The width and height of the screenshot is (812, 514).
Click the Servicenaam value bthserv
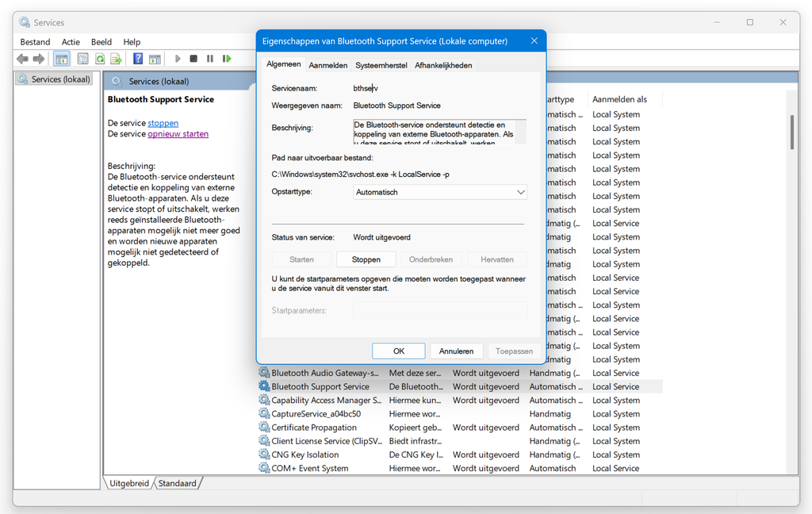click(x=366, y=88)
